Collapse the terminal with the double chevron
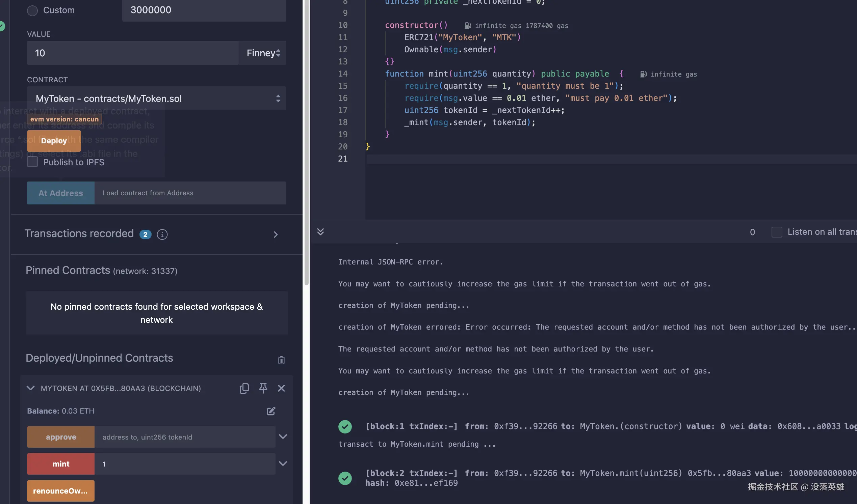 (320, 232)
